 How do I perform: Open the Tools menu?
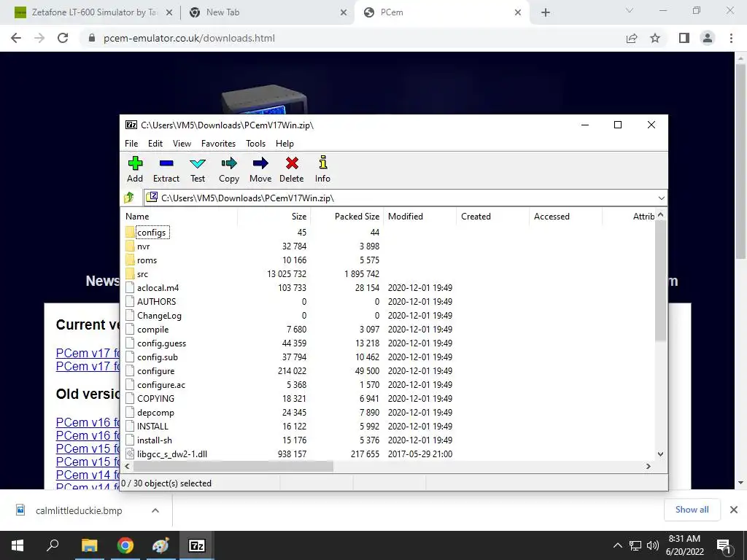tap(255, 144)
